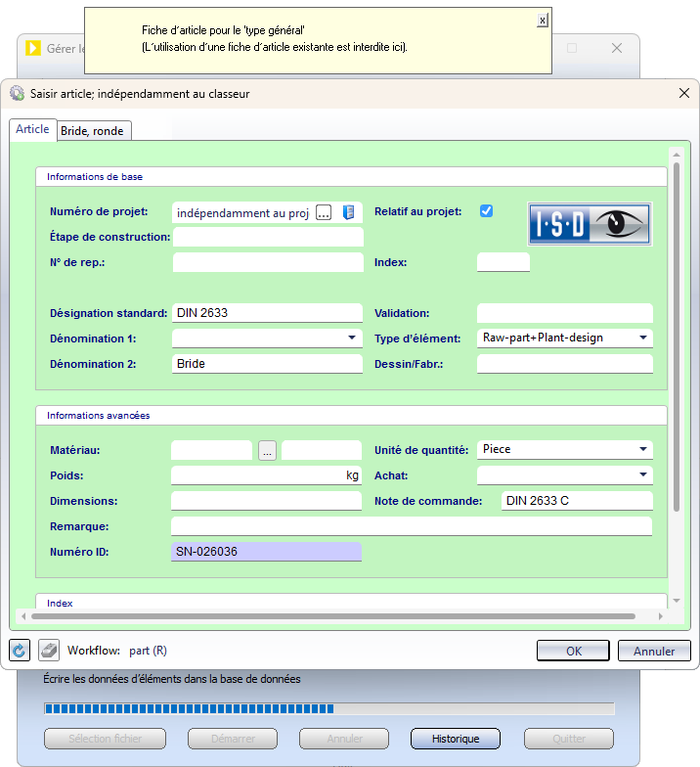
Task: Click the N° de rep. field
Action: 268,262
